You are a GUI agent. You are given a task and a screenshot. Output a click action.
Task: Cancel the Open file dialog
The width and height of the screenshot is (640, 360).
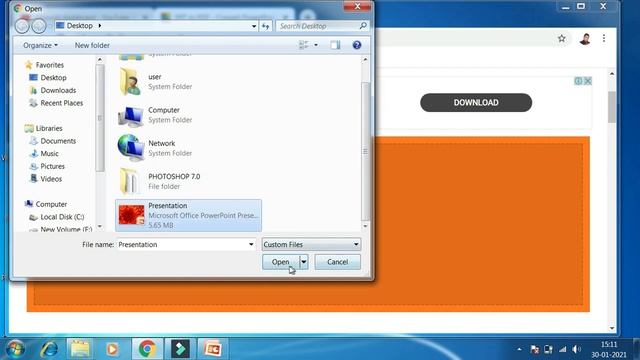[338, 262]
